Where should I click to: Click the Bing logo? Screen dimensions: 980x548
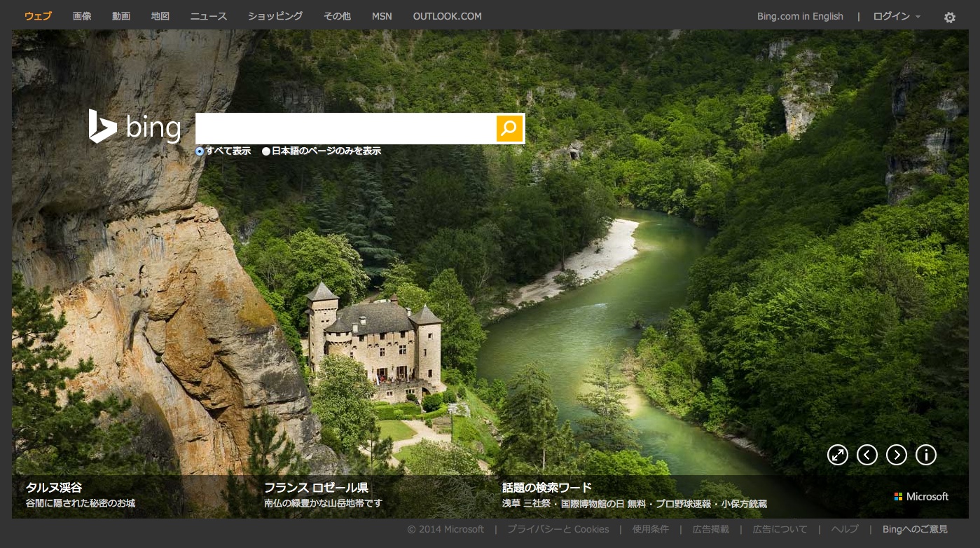[x=135, y=128]
